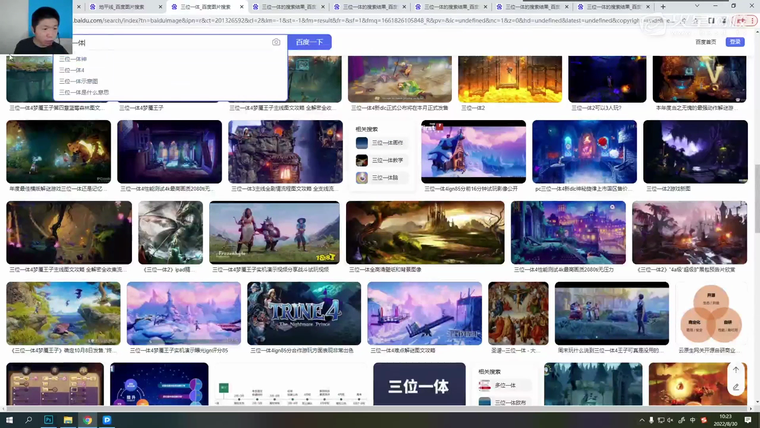Click the camera image-search icon in search box
760x428 pixels.
point(276,42)
